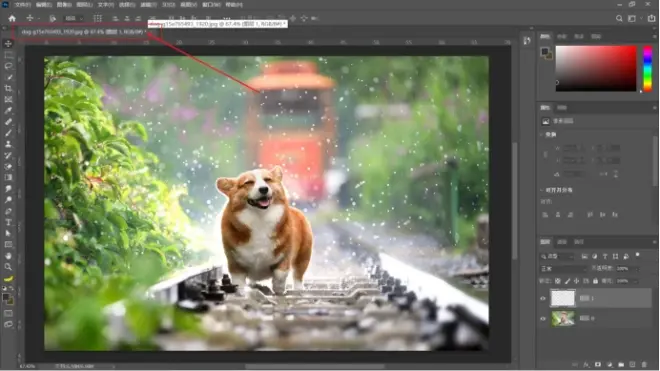Screen dimensions: 660x371
Task: Select the Frame tool
Action: [x=8, y=99]
